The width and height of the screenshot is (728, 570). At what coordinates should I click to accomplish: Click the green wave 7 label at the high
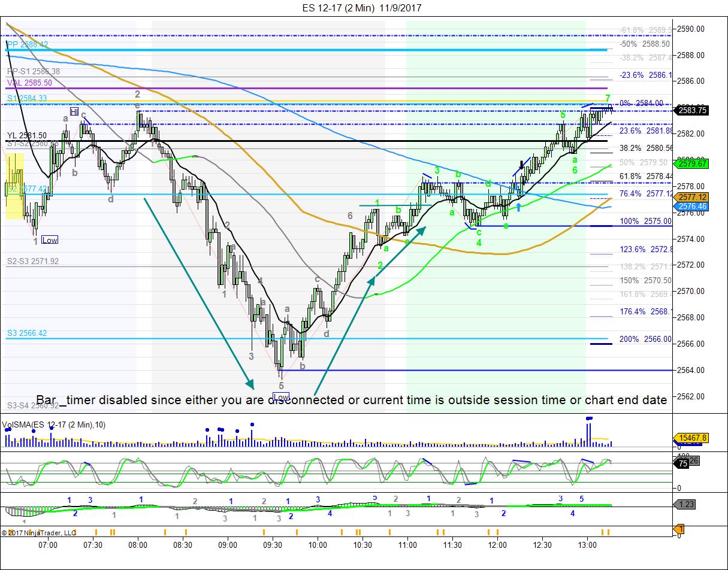608,98
